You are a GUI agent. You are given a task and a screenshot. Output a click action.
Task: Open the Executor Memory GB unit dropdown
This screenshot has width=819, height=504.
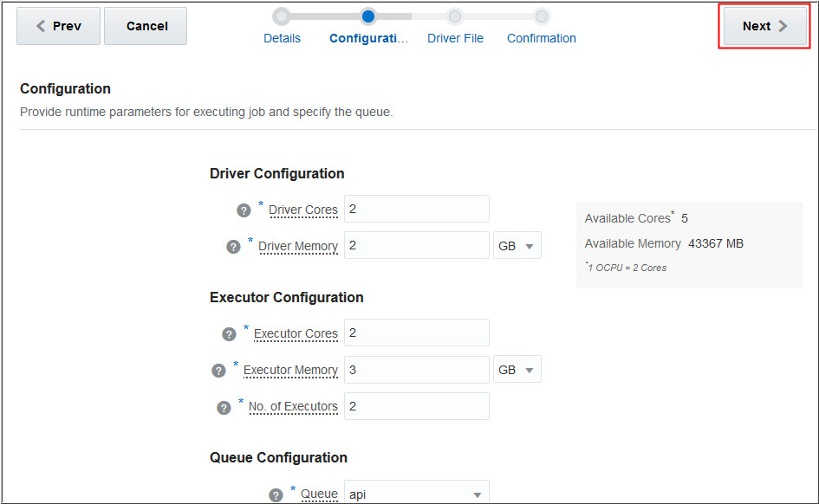(517, 370)
